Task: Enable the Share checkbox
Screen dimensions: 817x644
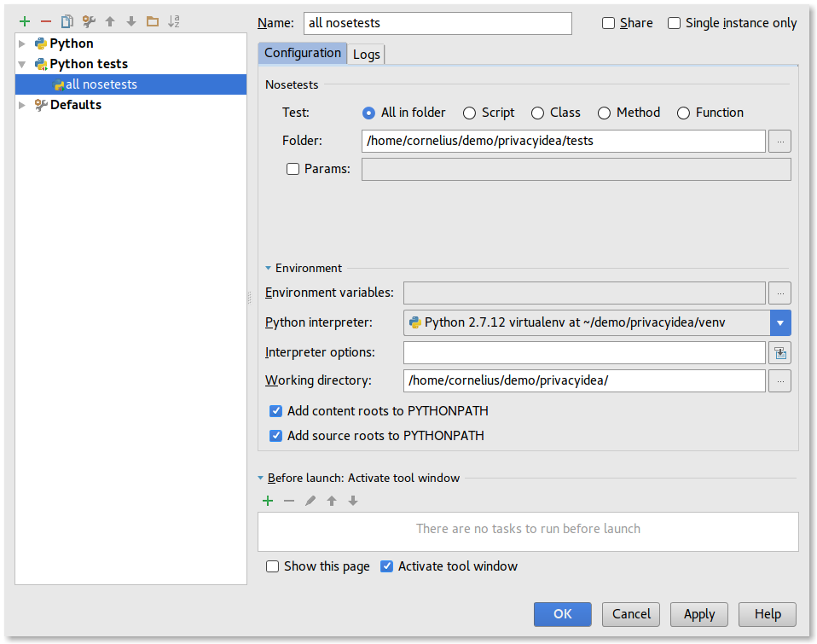Action: [608, 23]
